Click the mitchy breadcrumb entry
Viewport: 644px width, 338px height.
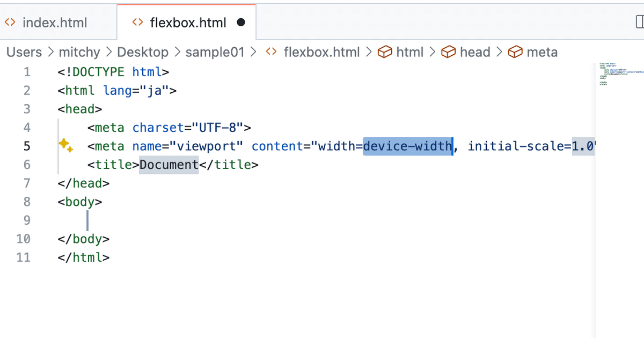pos(79,52)
